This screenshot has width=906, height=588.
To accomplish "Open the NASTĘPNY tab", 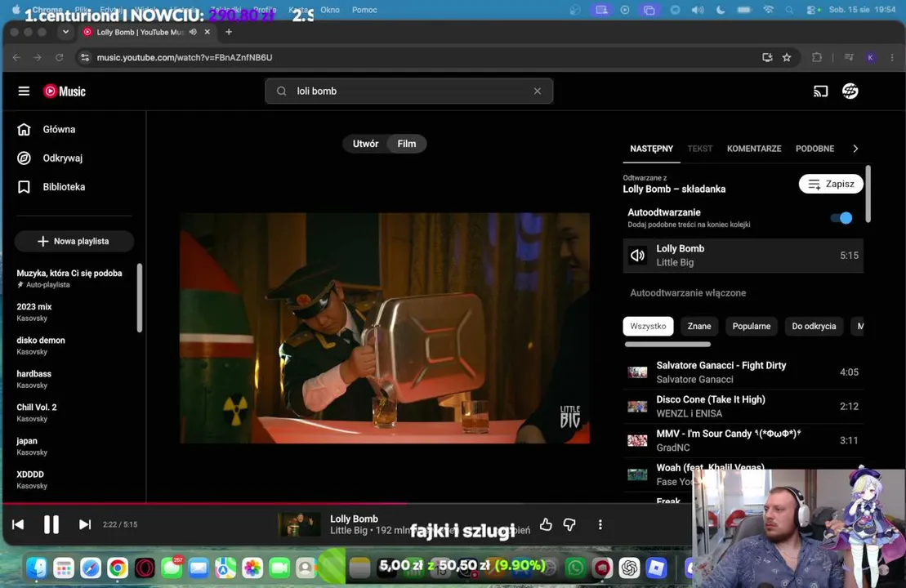I will 651,149.
